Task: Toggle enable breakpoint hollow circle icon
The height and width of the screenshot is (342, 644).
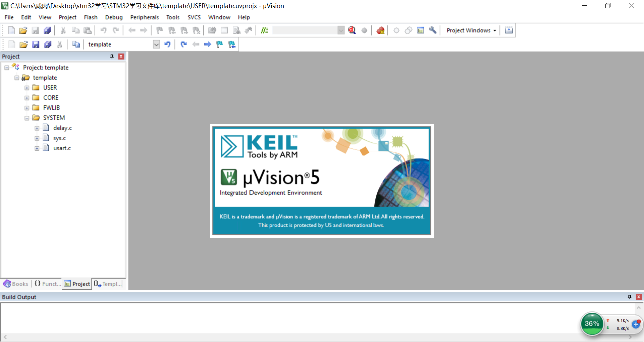Action: point(396,31)
